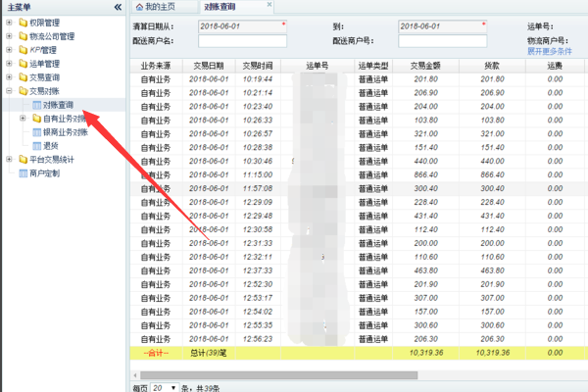Sort by 交易金额 column header
The width and height of the screenshot is (588, 392).
pyautogui.click(x=425, y=66)
